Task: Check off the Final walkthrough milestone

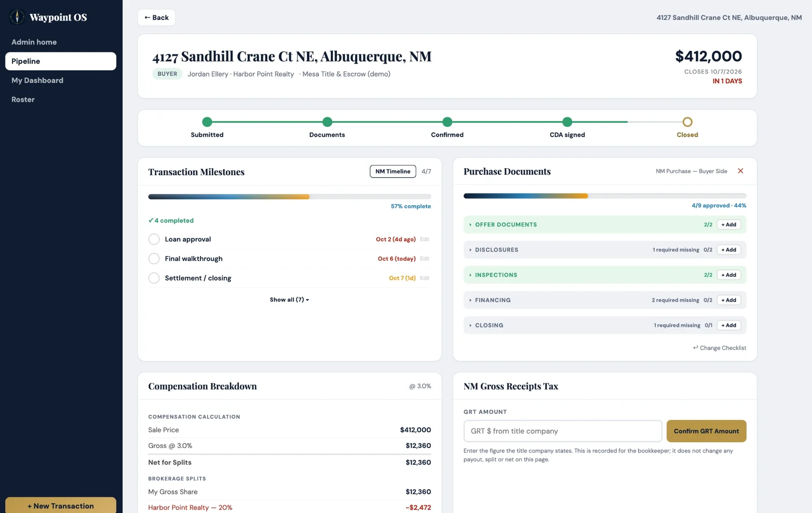Action: click(154, 259)
